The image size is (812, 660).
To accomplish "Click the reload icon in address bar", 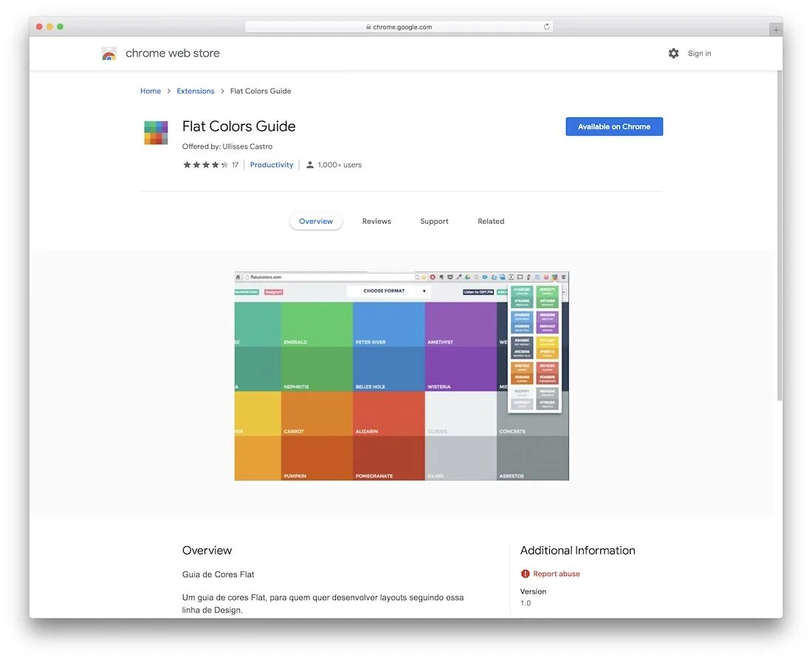I will 546,27.
